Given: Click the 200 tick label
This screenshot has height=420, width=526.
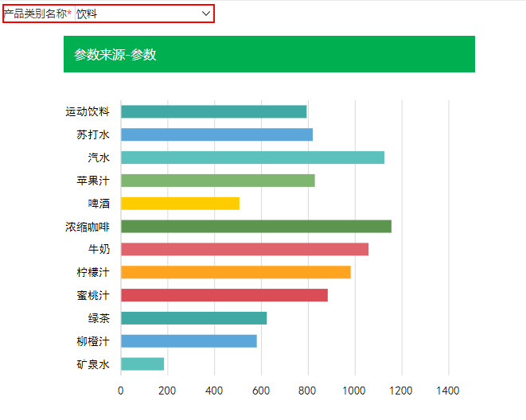Looking at the screenshot, I should point(167,391).
